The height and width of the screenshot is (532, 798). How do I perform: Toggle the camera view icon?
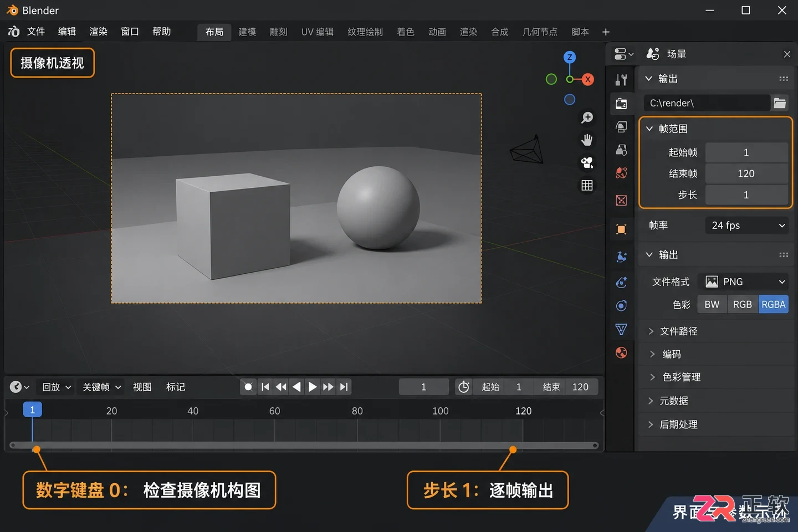click(587, 162)
